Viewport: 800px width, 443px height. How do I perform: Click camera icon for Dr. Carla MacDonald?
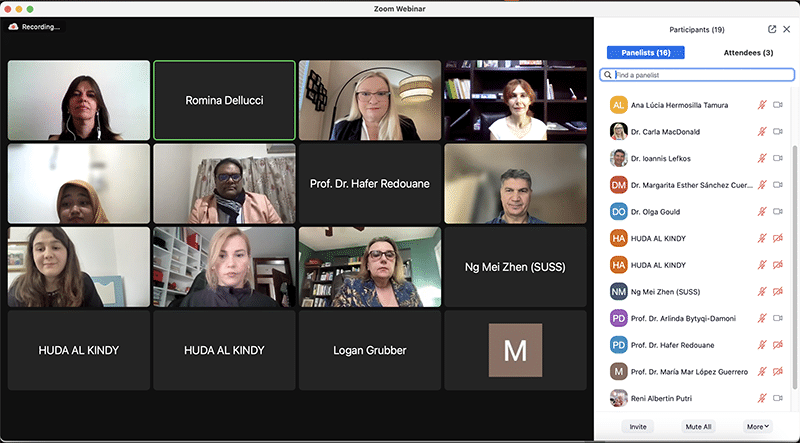[x=778, y=131]
